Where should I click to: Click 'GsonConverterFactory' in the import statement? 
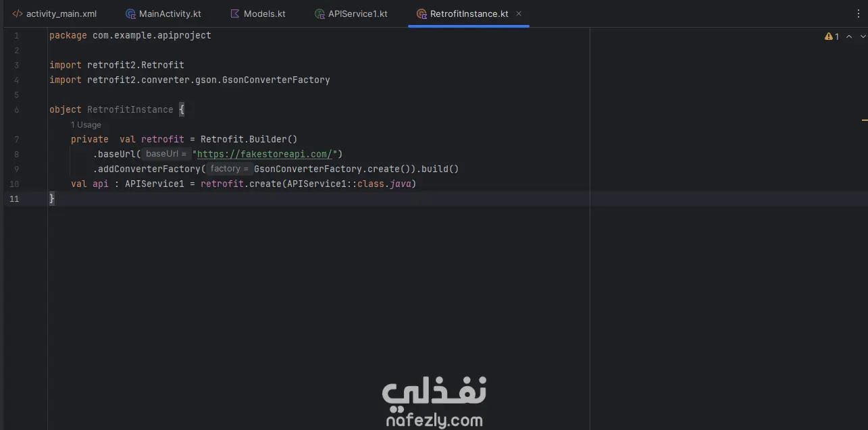276,80
